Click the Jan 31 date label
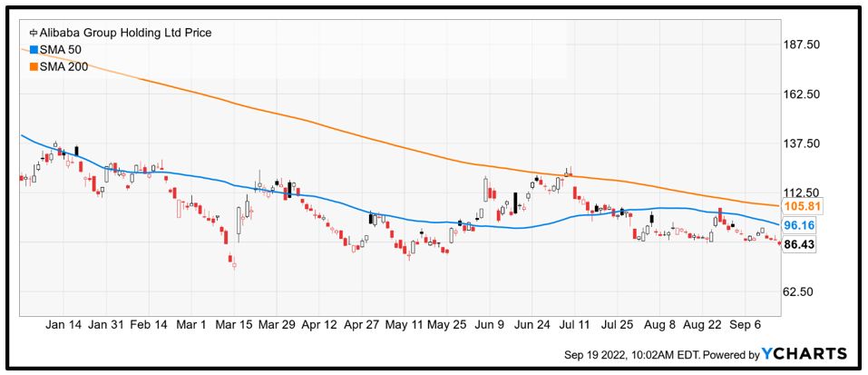This screenshot has height=375, width=868. pyautogui.click(x=106, y=324)
